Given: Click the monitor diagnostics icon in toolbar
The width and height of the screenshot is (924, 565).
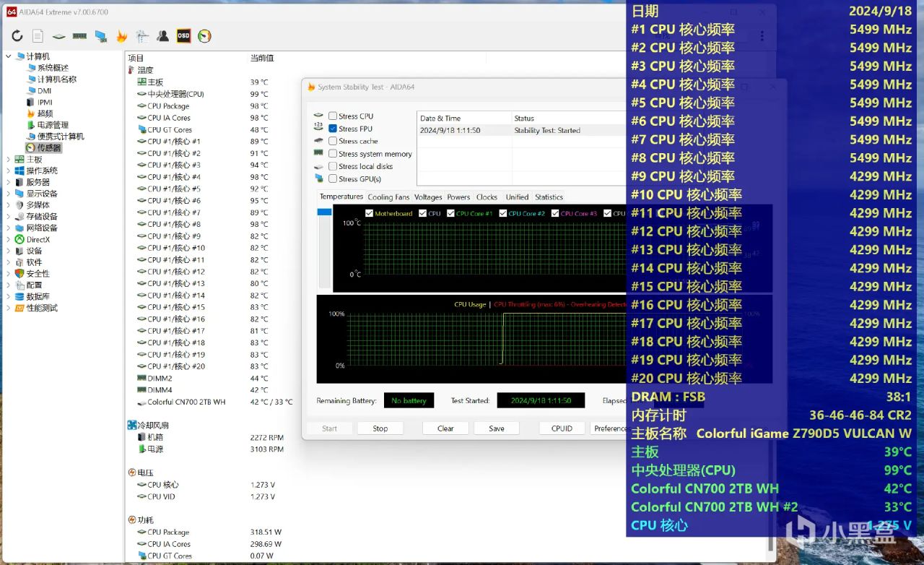Looking at the screenshot, I should pyautogui.click(x=100, y=36).
